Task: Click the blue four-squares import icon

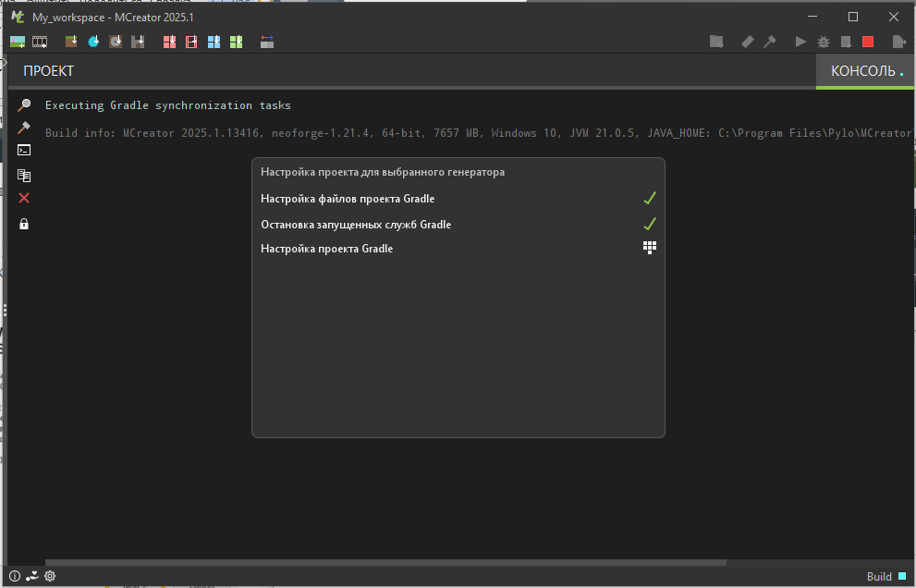Action: tap(214, 42)
